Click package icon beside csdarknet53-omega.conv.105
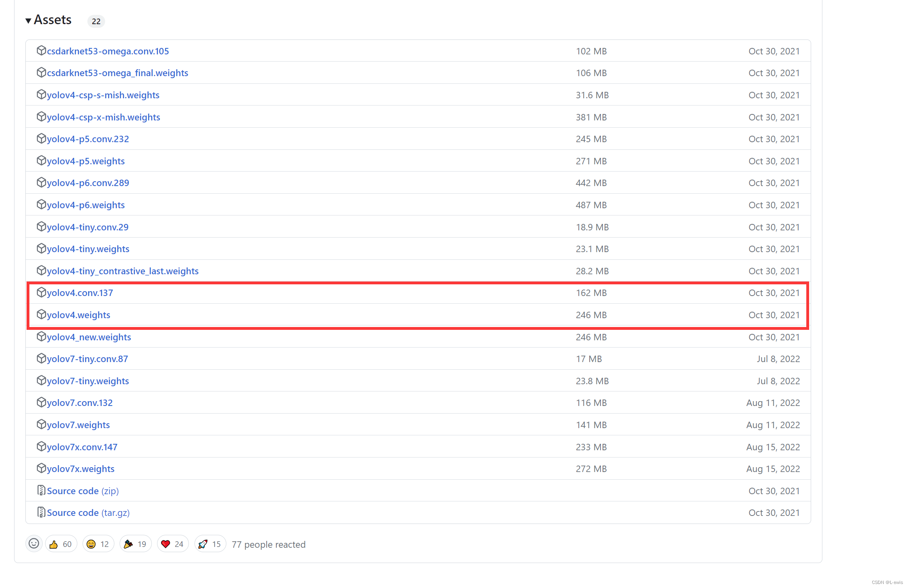The image size is (909, 588). (41, 51)
